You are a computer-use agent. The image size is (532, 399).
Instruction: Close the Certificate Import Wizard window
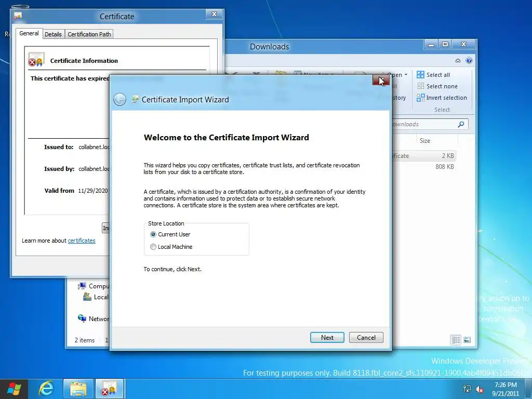tap(381, 81)
